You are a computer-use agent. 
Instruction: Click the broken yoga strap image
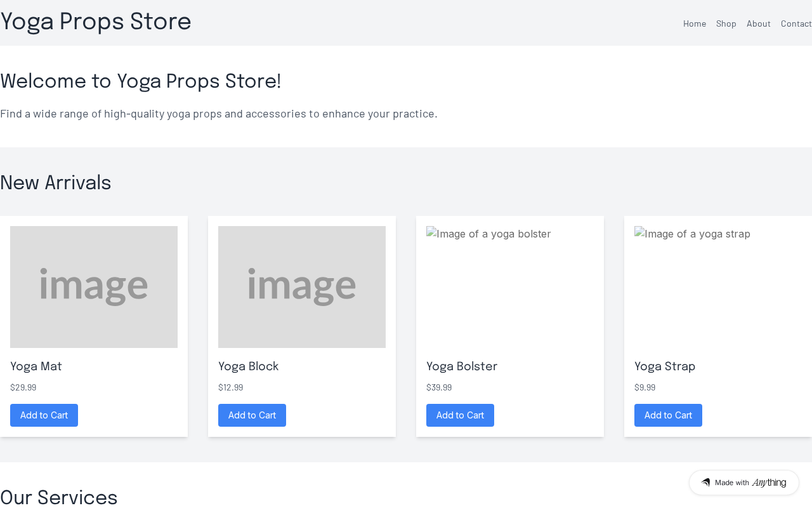[692, 234]
